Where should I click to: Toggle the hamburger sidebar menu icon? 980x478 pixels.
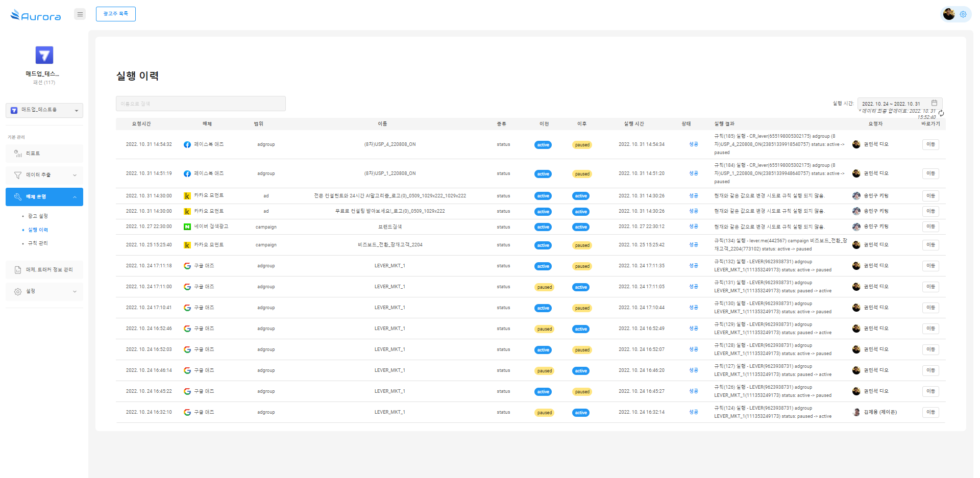(80, 14)
